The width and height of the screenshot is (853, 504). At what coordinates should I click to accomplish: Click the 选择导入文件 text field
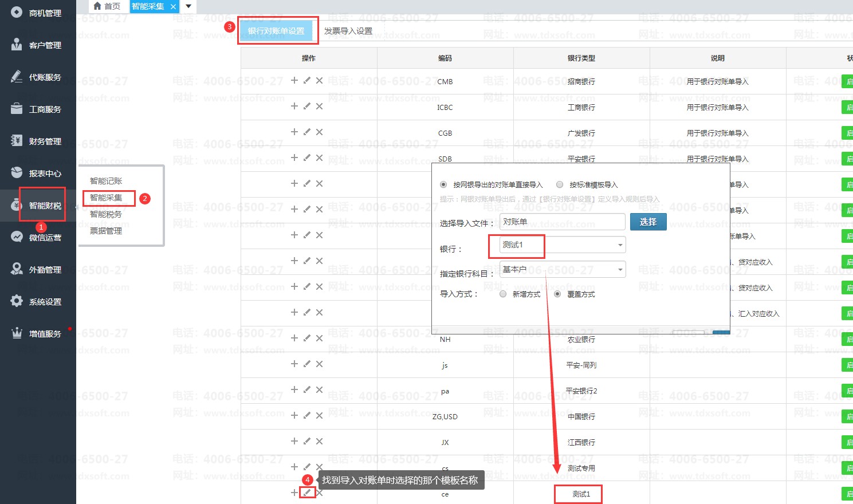(x=562, y=222)
